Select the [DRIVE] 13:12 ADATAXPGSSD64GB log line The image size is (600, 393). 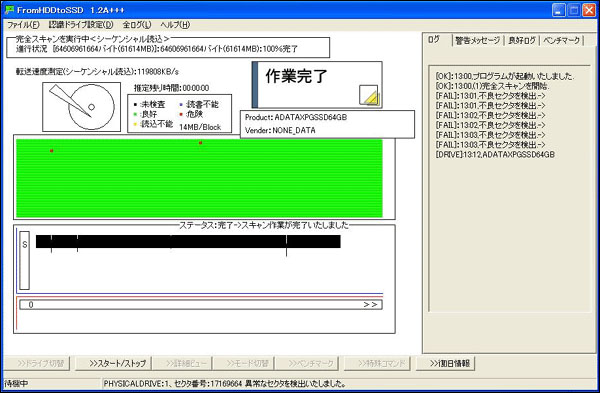pos(495,155)
